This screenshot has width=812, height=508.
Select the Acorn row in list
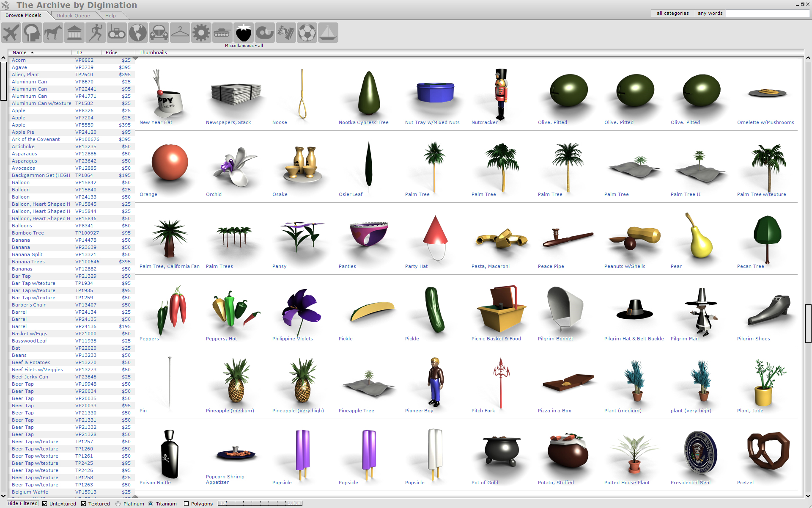coord(71,60)
